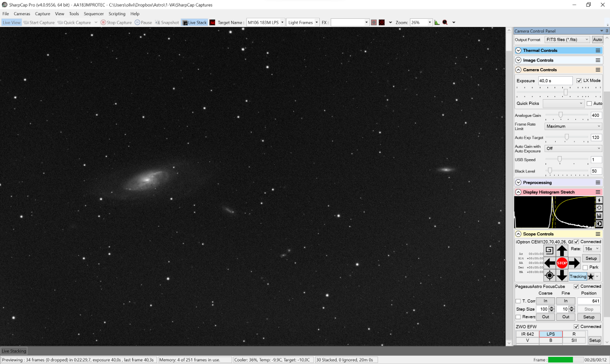Open the slew Rate dropdown
Image resolution: width=610 pixels, height=364 pixels.
[592, 249]
